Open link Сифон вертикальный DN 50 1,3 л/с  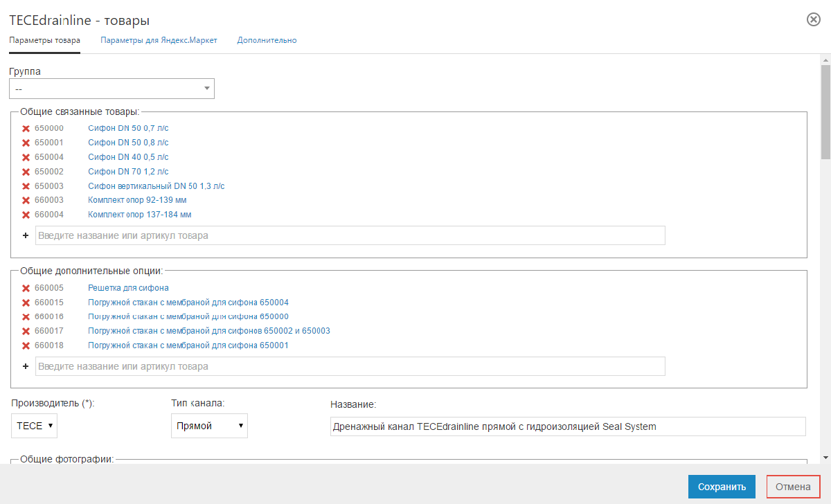(157, 186)
